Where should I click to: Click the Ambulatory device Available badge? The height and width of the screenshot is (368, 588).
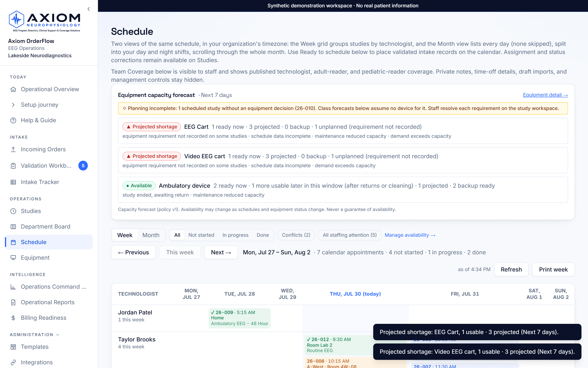point(139,186)
